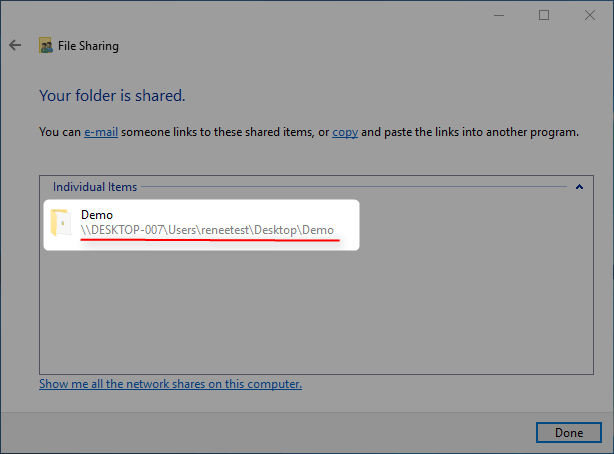Close the File Sharing window

click(589, 15)
